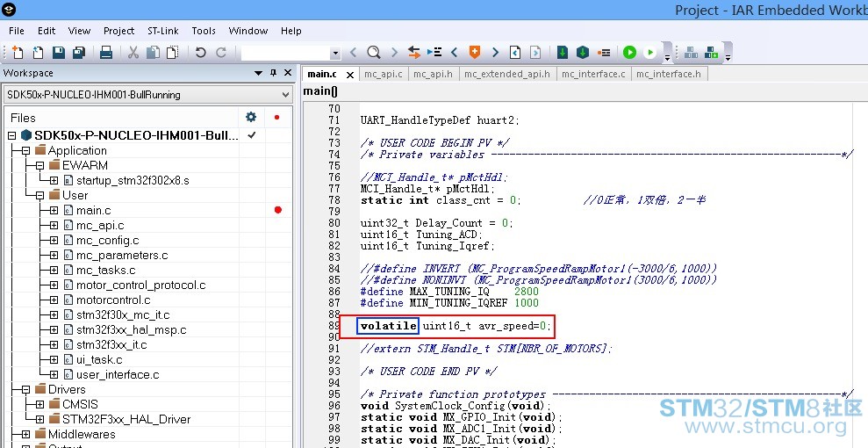
Task: Close the Workspace panel
Action: pyautogui.click(x=287, y=73)
